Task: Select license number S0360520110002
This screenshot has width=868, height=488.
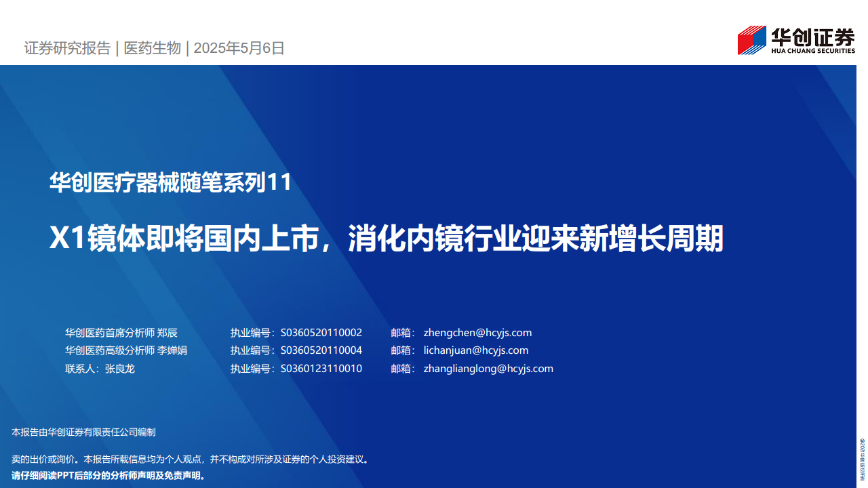Action: (x=321, y=333)
